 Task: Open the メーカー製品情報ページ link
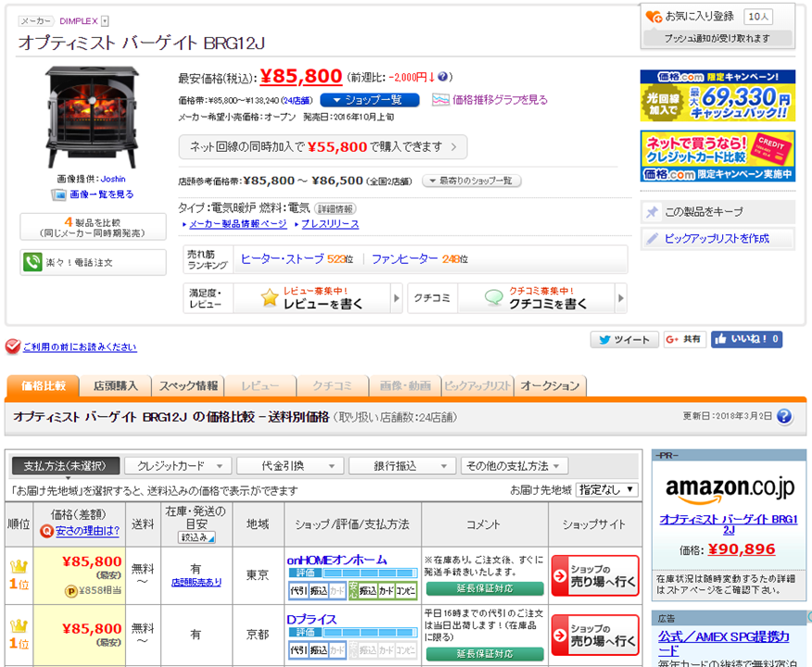tap(237, 224)
